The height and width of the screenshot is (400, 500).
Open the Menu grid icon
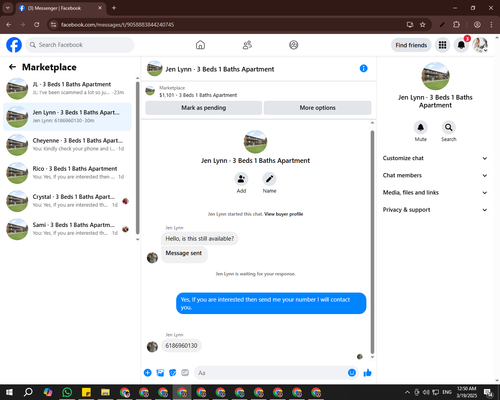(442, 45)
